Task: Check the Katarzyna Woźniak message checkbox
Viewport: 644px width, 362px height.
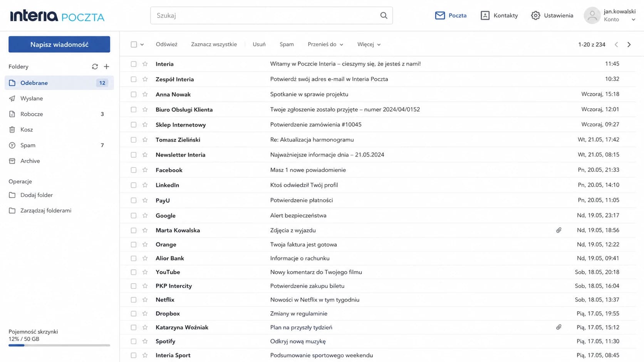Action: (134, 327)
